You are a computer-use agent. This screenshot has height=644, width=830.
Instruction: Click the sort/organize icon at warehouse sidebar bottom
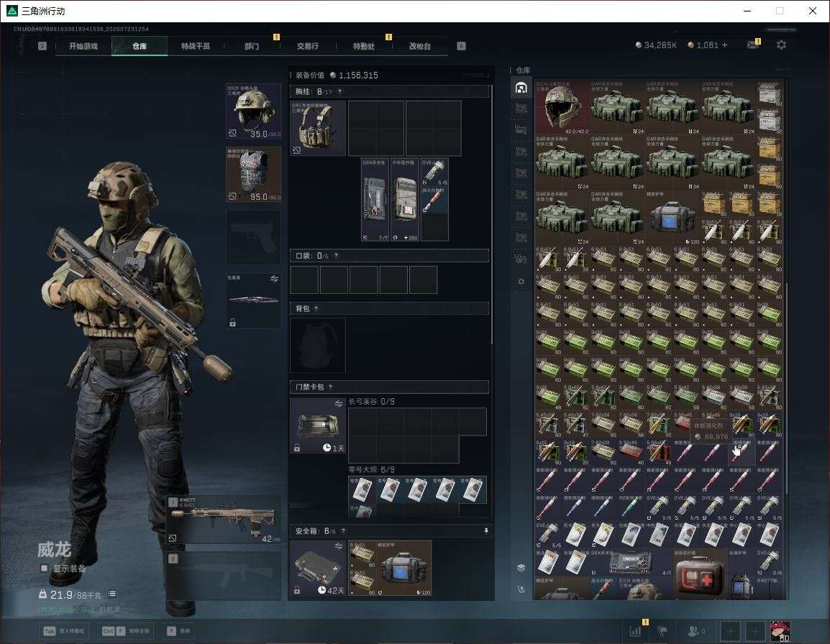(521, 589)
